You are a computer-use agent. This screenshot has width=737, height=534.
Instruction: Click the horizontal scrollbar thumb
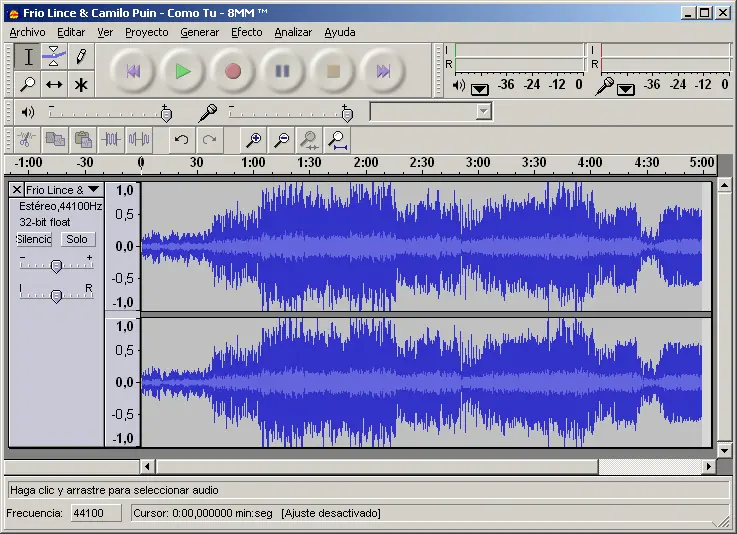point(377,466)
